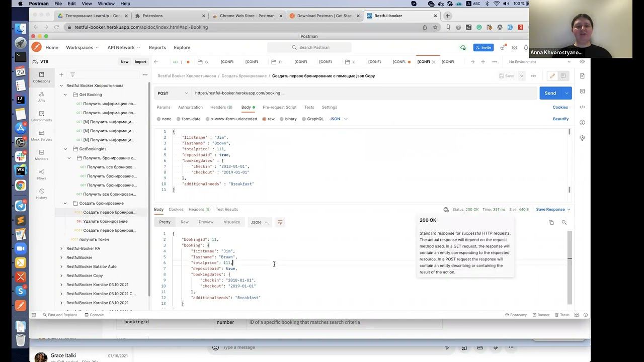644x362 pixels.
Task: Open the Comments icon in right sidebar
Action: click(582, 92)
